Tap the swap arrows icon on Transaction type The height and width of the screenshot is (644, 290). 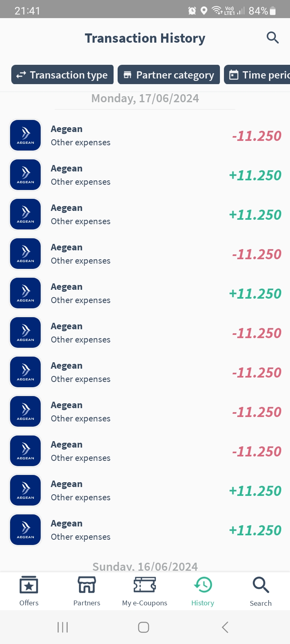pos(21,75)
